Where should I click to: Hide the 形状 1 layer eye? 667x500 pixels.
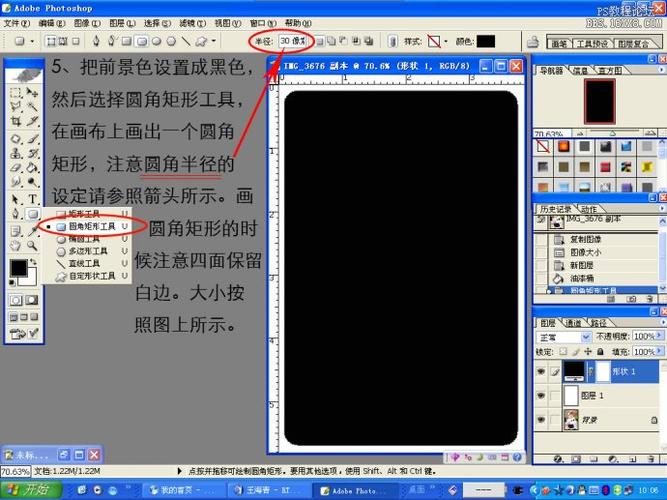point(541,371)
